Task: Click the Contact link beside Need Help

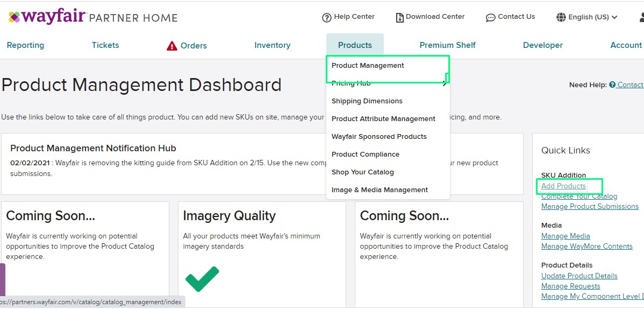Action: [630, 85]
